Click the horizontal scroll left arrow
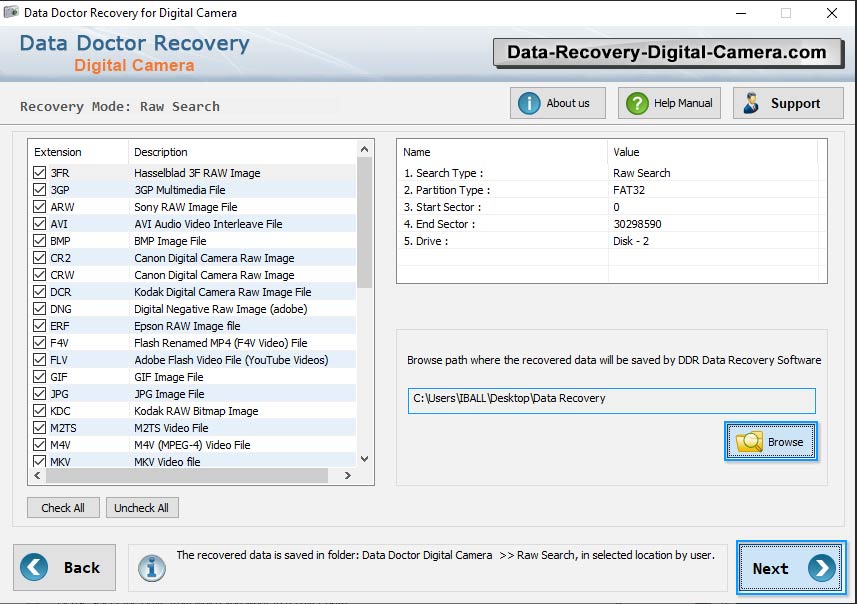Viewport: 857px width, 604px height. click(x=37, y=476)
